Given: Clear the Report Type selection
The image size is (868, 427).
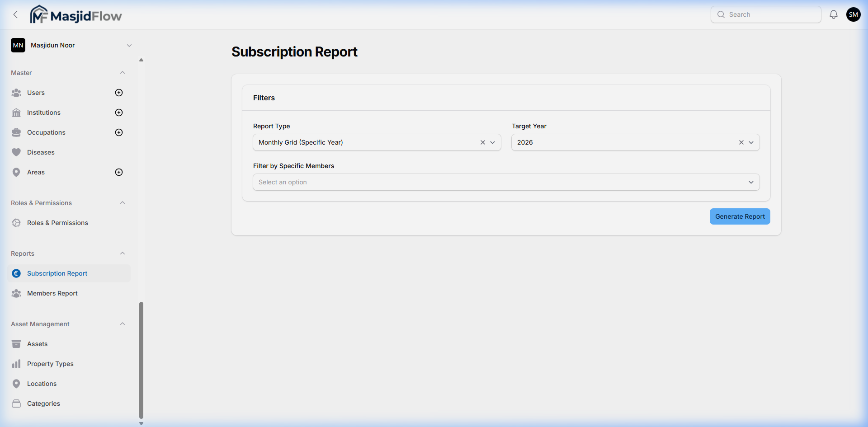Looking at the screenshot, I should (482, 142).
